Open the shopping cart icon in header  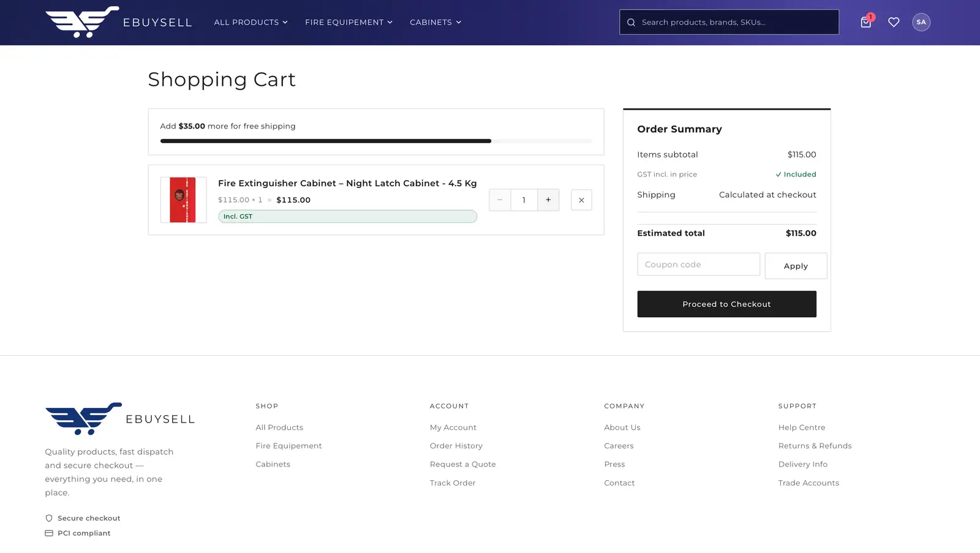point(865,22)
